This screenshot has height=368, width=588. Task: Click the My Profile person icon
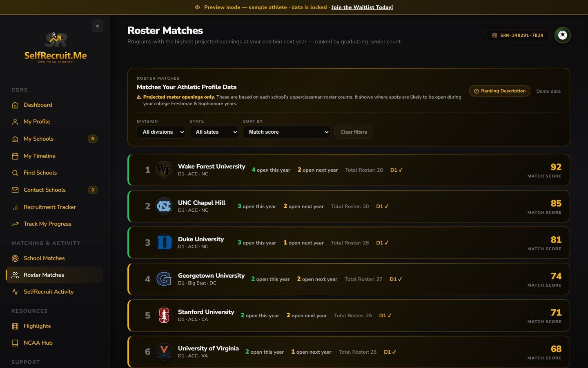pos(15,122)
